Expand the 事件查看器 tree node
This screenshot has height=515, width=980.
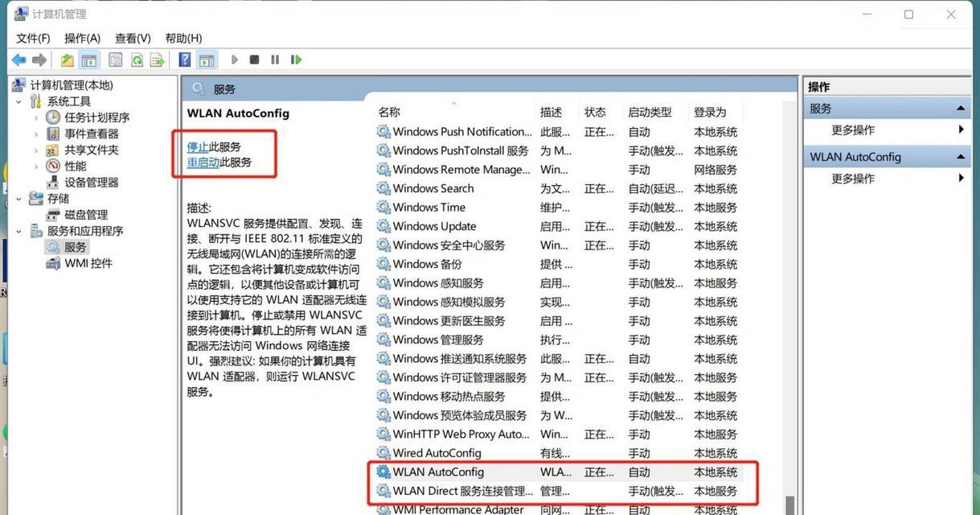(36, 134)
